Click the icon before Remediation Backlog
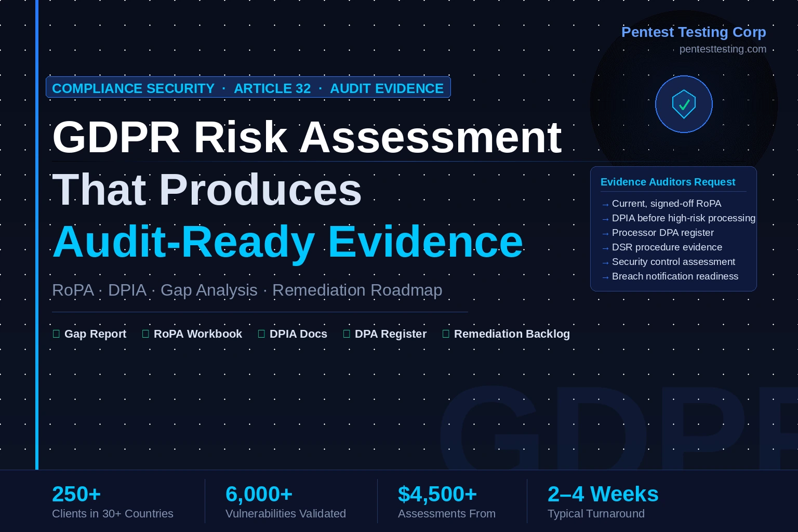The width and height of the screenshot is (798, 532). (x=446, y=334)
